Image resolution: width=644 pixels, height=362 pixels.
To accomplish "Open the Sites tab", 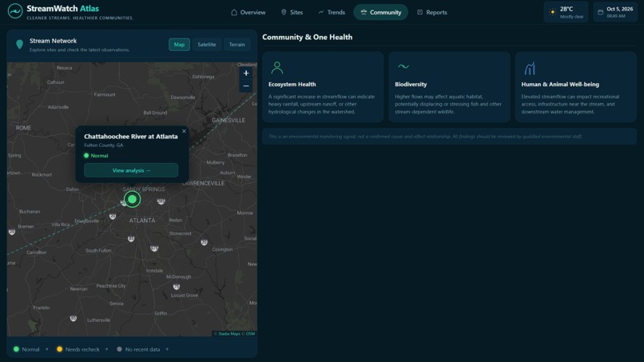I will (x=292, y=12).
